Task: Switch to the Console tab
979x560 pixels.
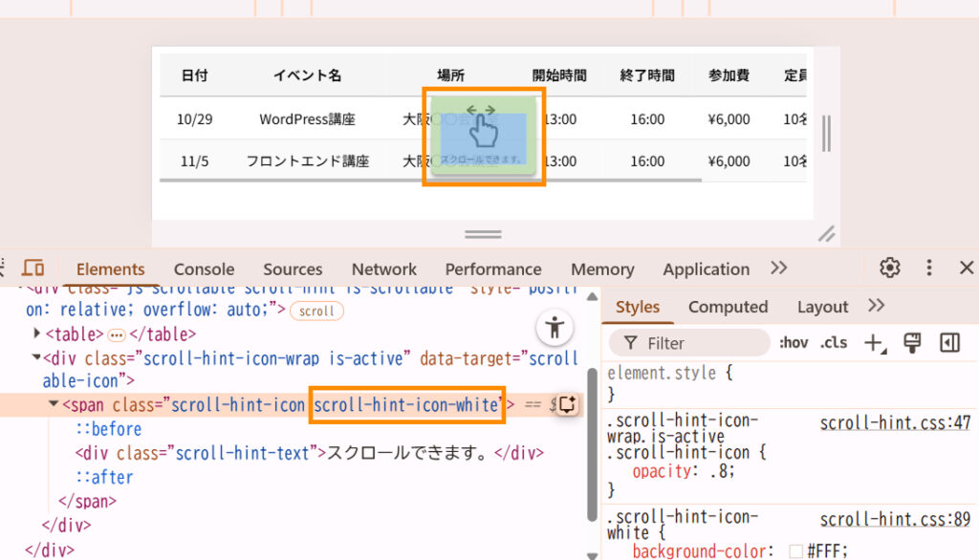Action: point(204,269)
